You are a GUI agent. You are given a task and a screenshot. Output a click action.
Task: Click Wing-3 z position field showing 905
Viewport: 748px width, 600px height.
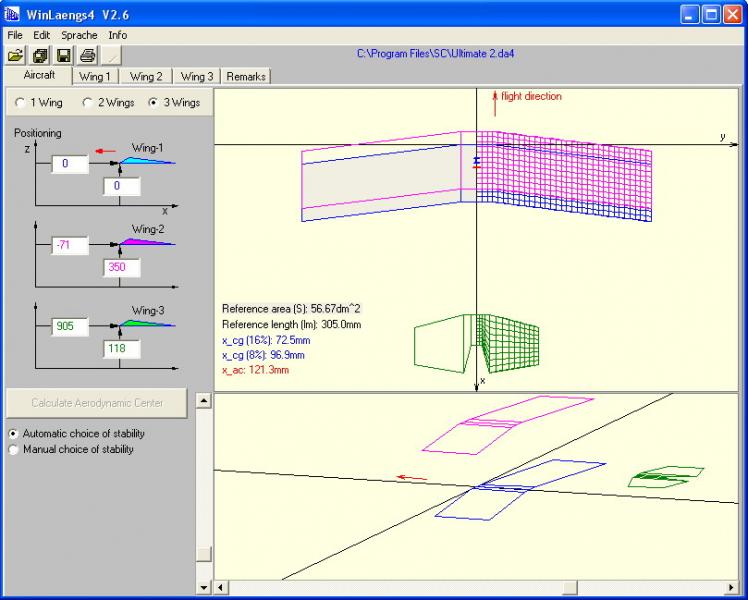pyautogui.click(x=71, y=326)
